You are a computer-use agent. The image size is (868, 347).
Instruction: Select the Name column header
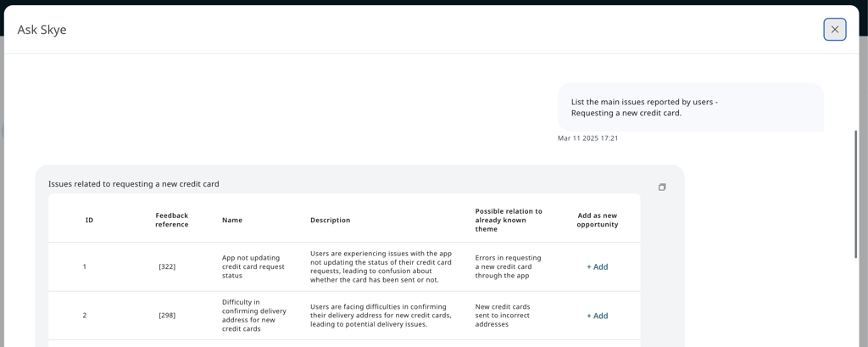(232, 220)
